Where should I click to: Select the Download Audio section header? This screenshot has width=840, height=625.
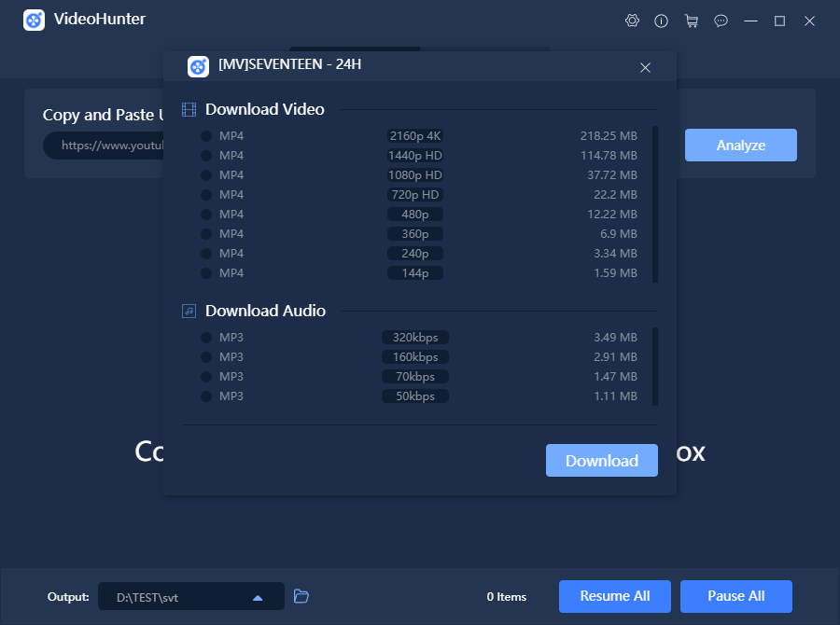[x=264, y=310]
